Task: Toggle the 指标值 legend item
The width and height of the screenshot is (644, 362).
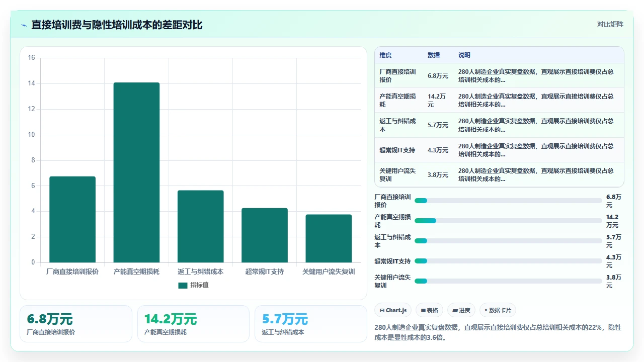Action: 194,285
